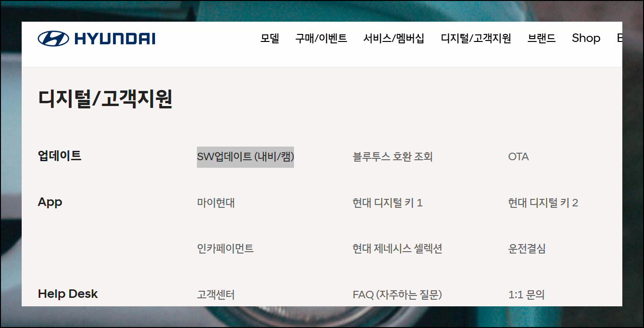644x328 pixels.
Task: Go to the OTA page
Action: [519, 156]
